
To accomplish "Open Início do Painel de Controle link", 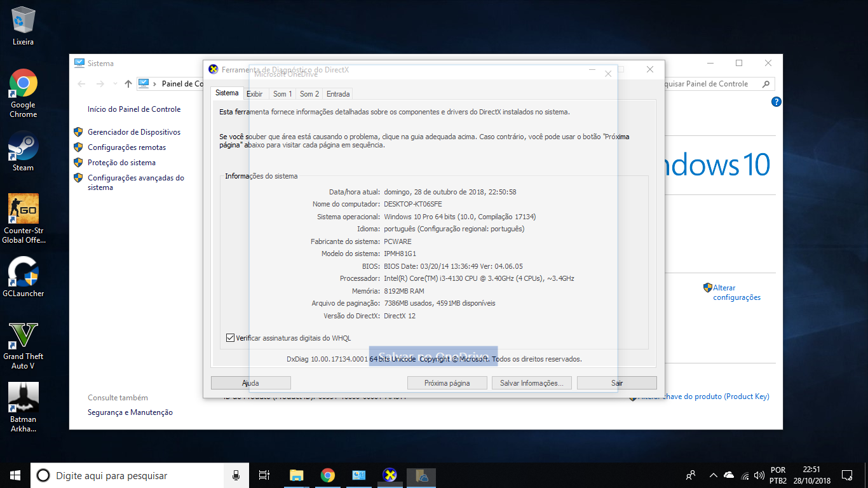I will click(134, 109).
